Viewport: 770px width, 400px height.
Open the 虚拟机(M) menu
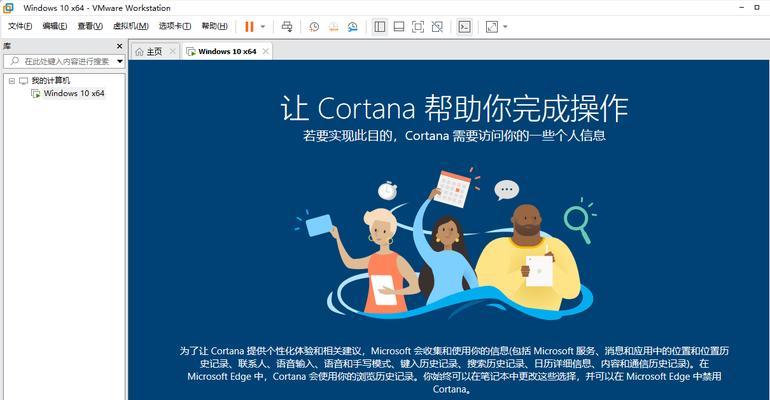131,26
